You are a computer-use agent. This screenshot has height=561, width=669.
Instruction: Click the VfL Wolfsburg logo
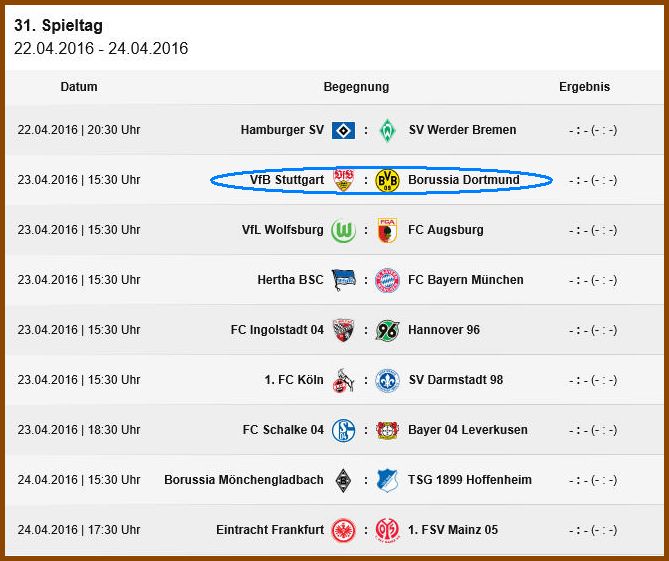pos(343,230)
